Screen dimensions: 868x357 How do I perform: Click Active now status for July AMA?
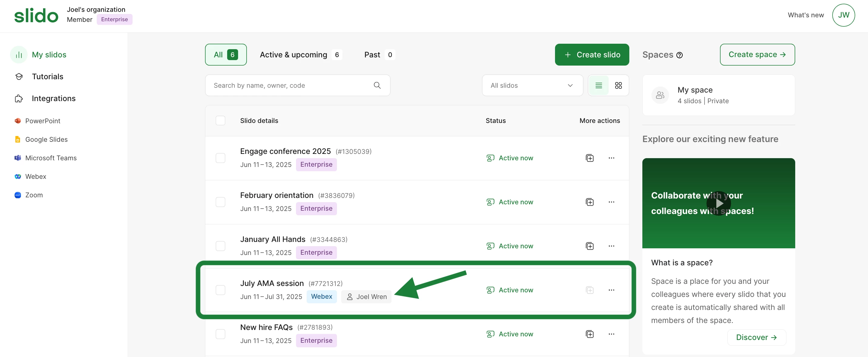click(x=510, y=290)
